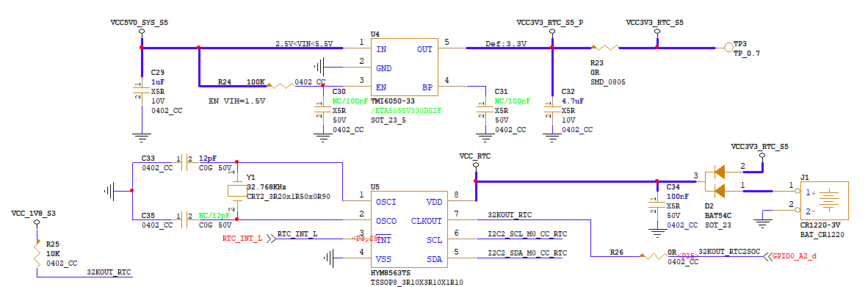Select the crystal Y1 symbol
Screen dimensions: 868x287
236,191
